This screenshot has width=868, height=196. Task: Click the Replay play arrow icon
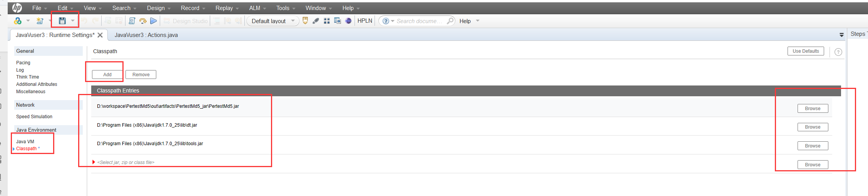[x=154, y=21]
